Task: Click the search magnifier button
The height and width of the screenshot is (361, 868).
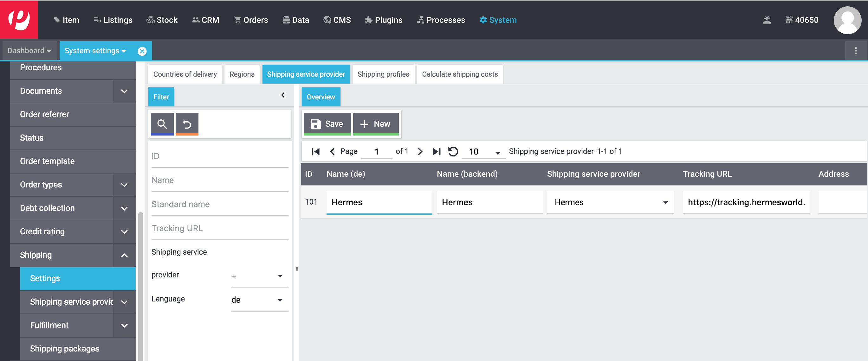Action: coord(162,124)
